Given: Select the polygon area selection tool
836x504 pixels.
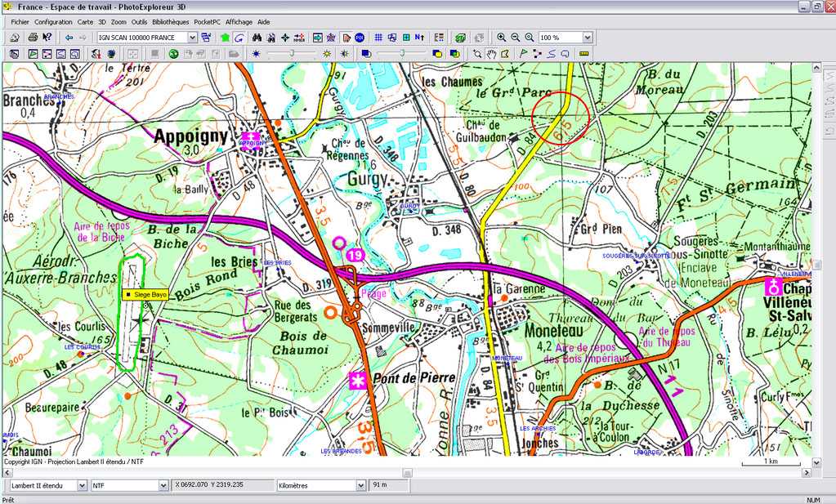Looking at the screenshot, I should pyautogui.click(x=505, y=53).
